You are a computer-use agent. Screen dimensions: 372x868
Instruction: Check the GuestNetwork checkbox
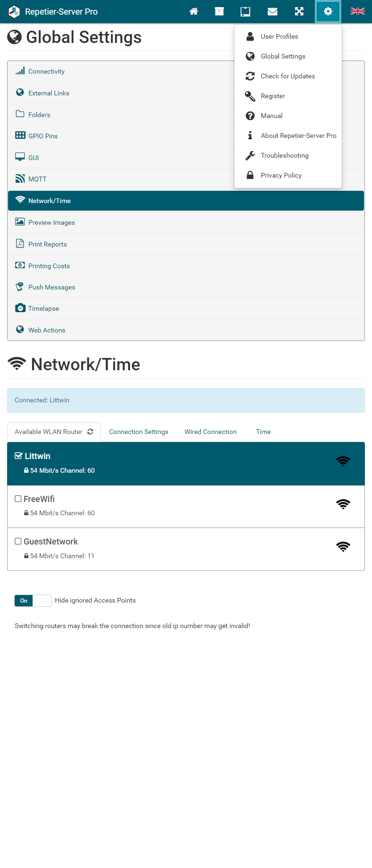tap(18, 541)
